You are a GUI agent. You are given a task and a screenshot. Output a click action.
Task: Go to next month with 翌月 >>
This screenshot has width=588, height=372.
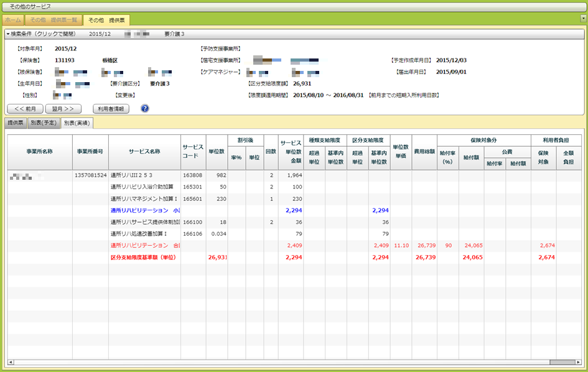[x=63, y=108]
